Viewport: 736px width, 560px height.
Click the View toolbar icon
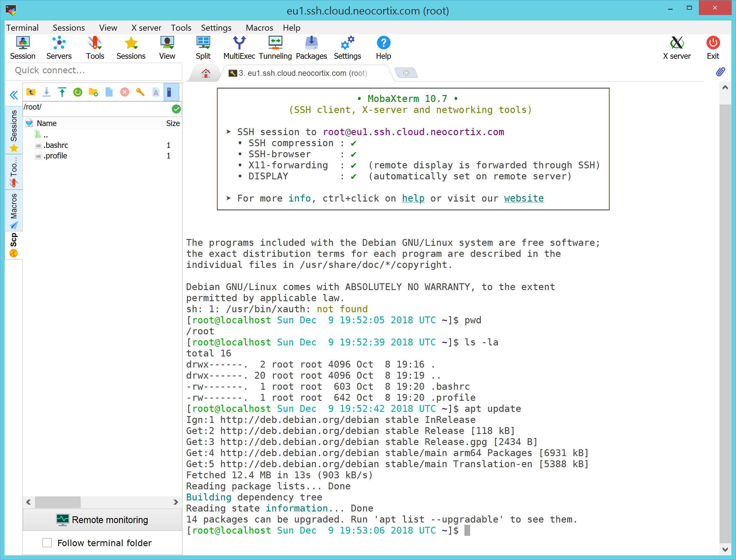tap(167, 48)
